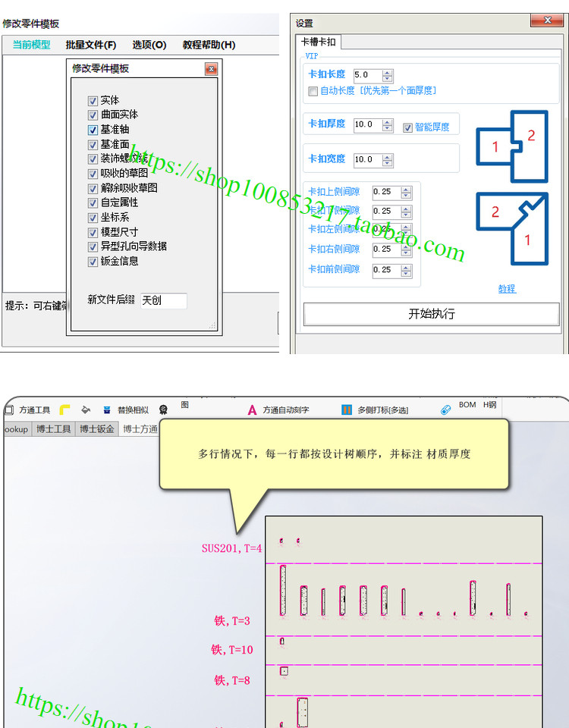Toggle the 实体 checkbox

(93, 101)
